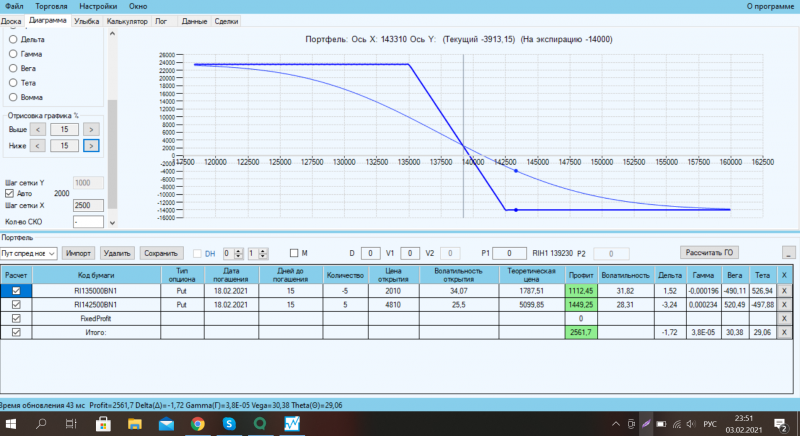Toggle the M checkbox in portfolio toolbar
This screenshot has height=436, width=800.
pos(294,253)
